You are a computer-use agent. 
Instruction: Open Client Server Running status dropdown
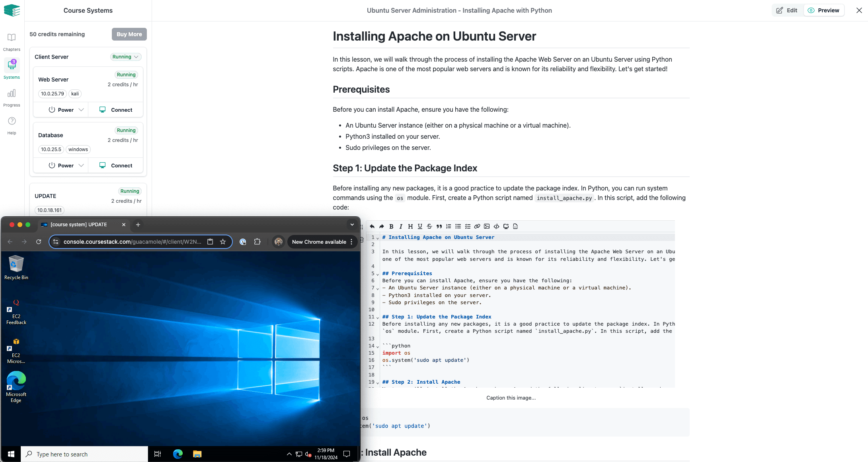click(x=125, y=57)
